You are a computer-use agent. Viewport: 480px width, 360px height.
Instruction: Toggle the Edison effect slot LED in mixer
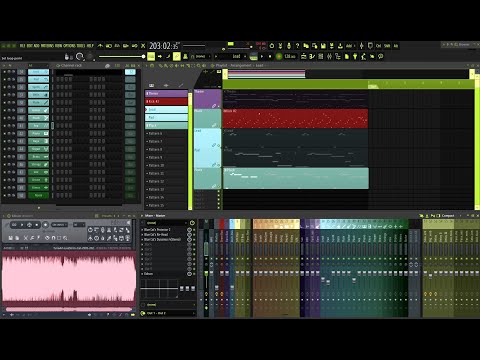pyautogui.click(x=189, y=274)
